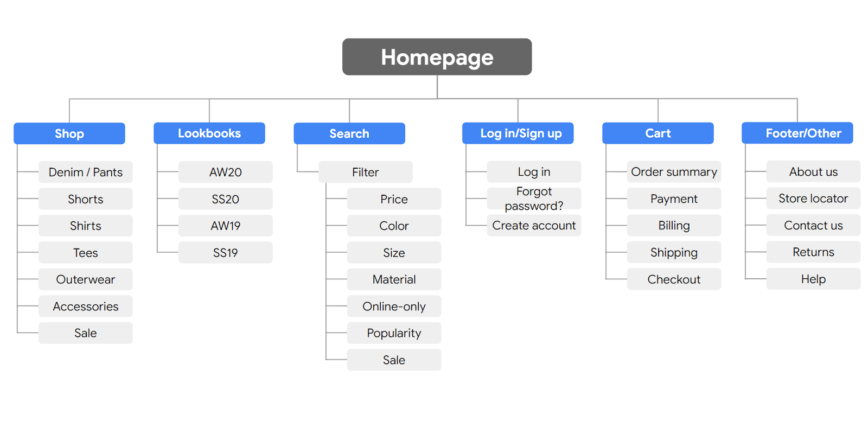This screenshot has width=868, height=428.
Task: Expand the Filter node under Search
Action: click(366, 172)
